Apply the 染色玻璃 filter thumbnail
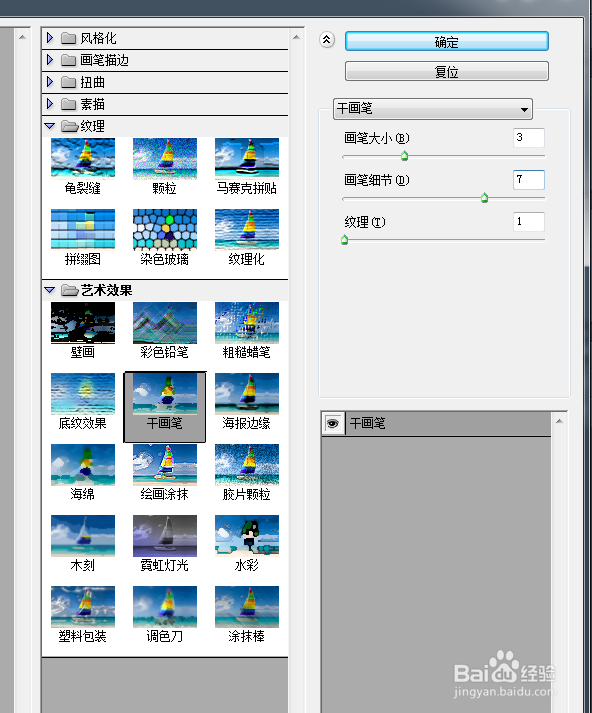592x713 pixels. point(165,229)
